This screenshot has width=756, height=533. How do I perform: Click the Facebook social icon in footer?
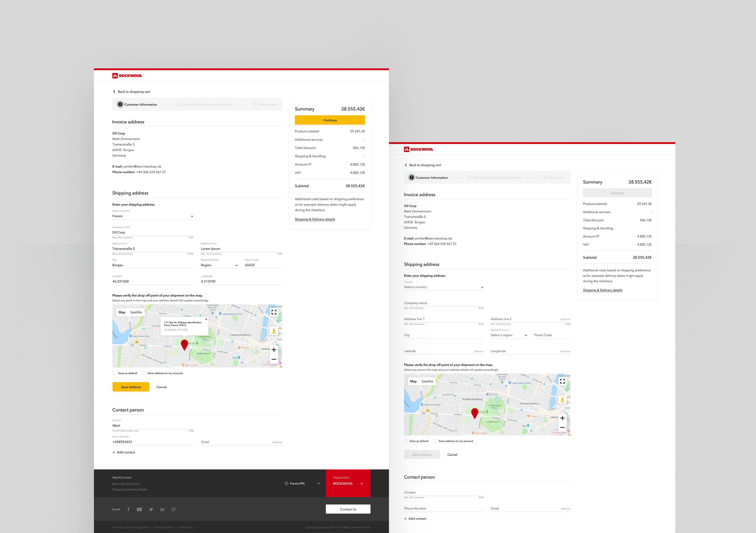[x=128, y=509]
